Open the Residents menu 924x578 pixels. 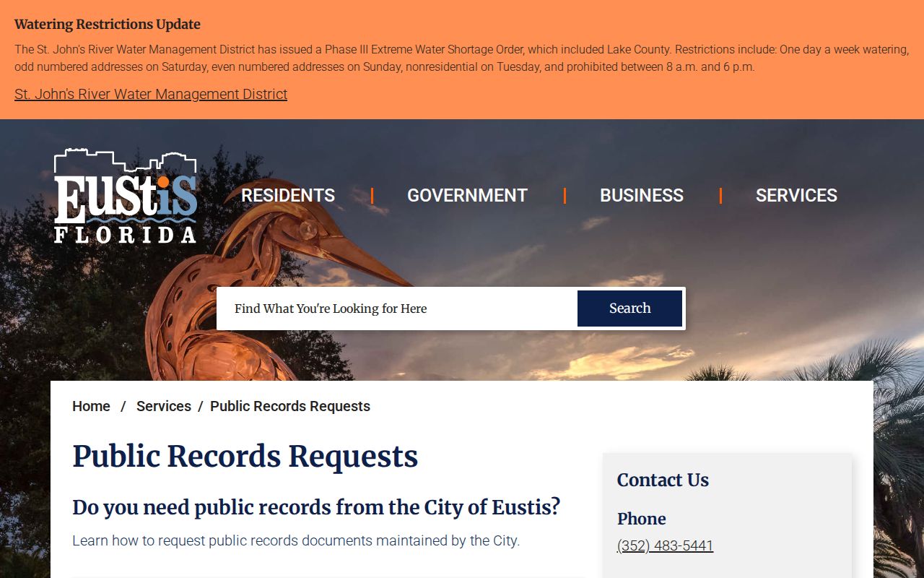pyautogui.click(x=288, y=195)
